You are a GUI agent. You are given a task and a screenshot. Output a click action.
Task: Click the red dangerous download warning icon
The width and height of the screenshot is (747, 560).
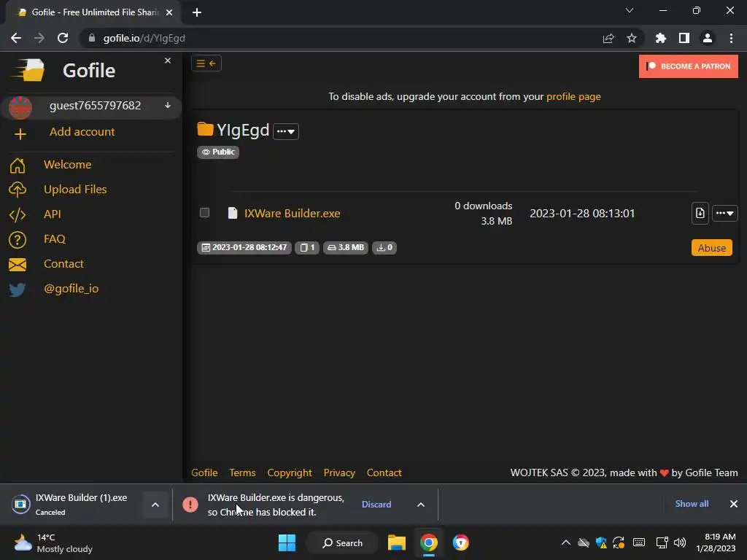pos(190,505)
